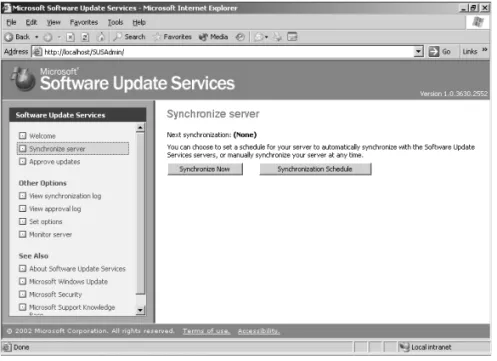
Task: Open Approve updates page
Action: [x=55, y=162]
